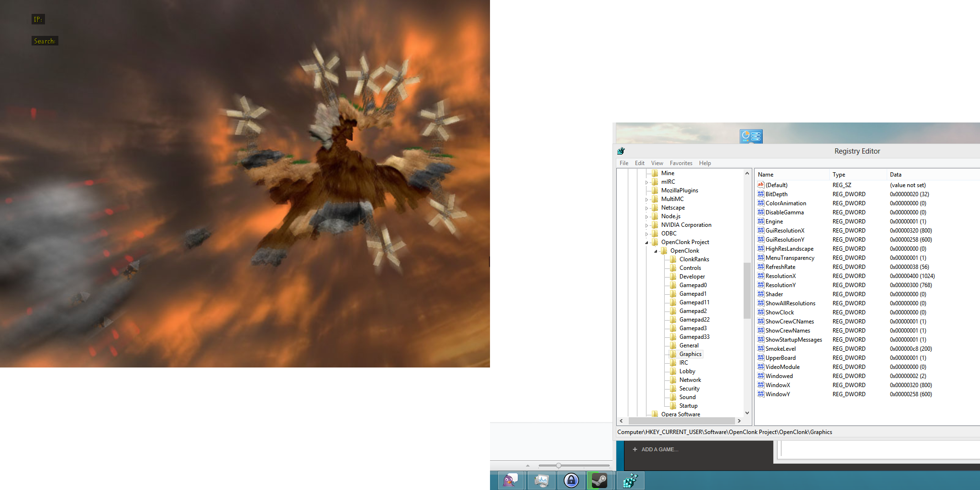Click the zoom slider handle
This screenshot has height=490, width=980.
(558, 466)
